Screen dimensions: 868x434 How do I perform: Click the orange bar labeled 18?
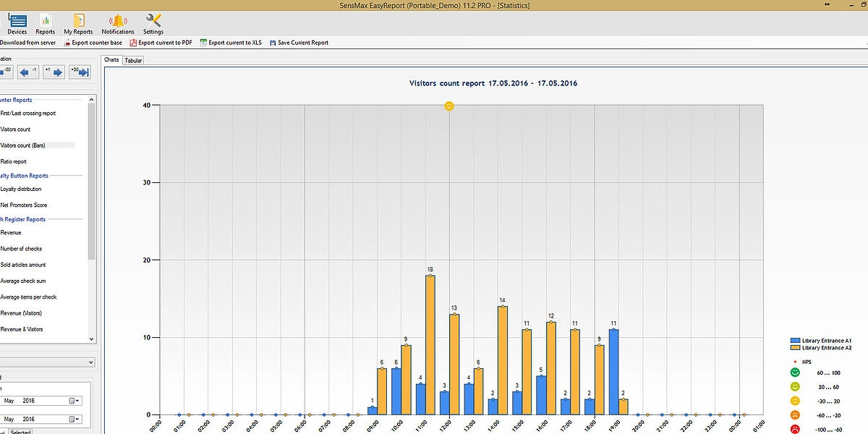click(x=430, y=345)
